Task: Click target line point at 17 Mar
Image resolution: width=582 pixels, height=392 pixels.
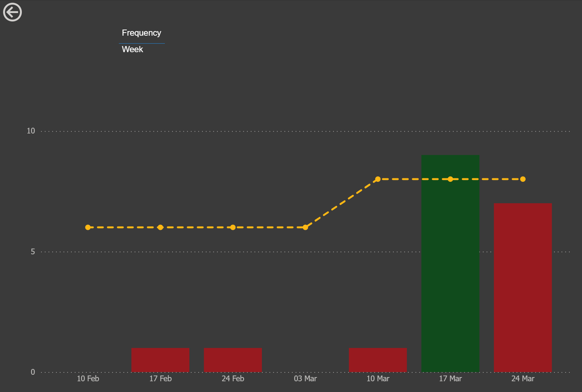Action: (x=450, y=179)
